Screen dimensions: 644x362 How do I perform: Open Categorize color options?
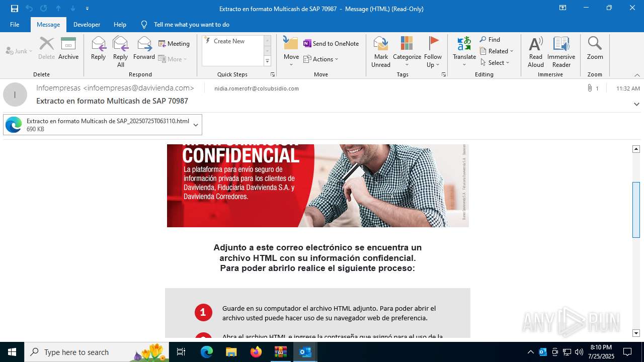point(407,52)
